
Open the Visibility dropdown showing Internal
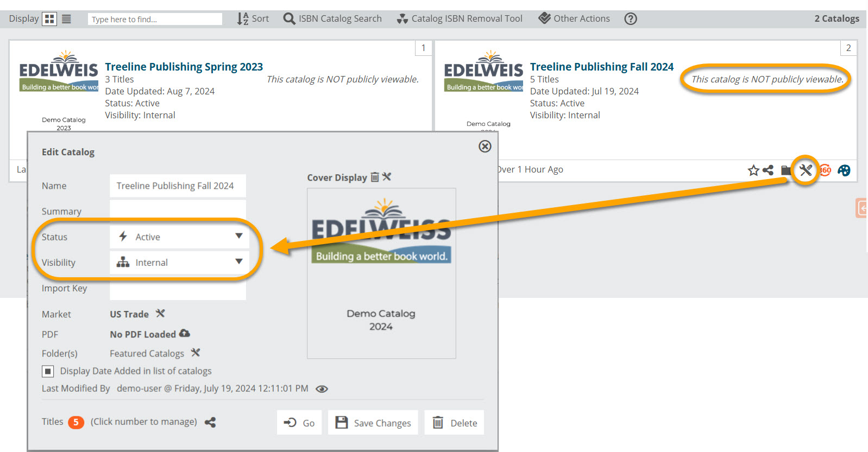click(x=178, y=263)
